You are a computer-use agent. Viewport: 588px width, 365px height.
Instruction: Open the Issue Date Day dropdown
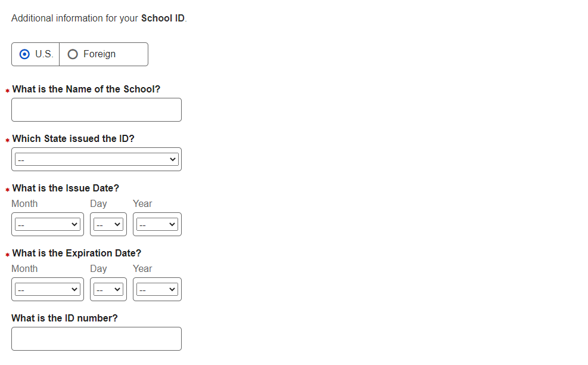tap(108, 224)
